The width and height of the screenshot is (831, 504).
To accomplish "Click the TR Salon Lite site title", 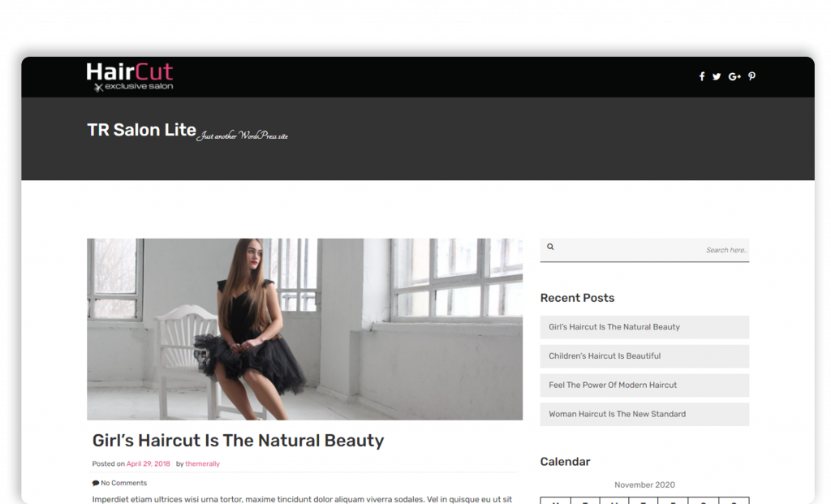I will [141, 130].
